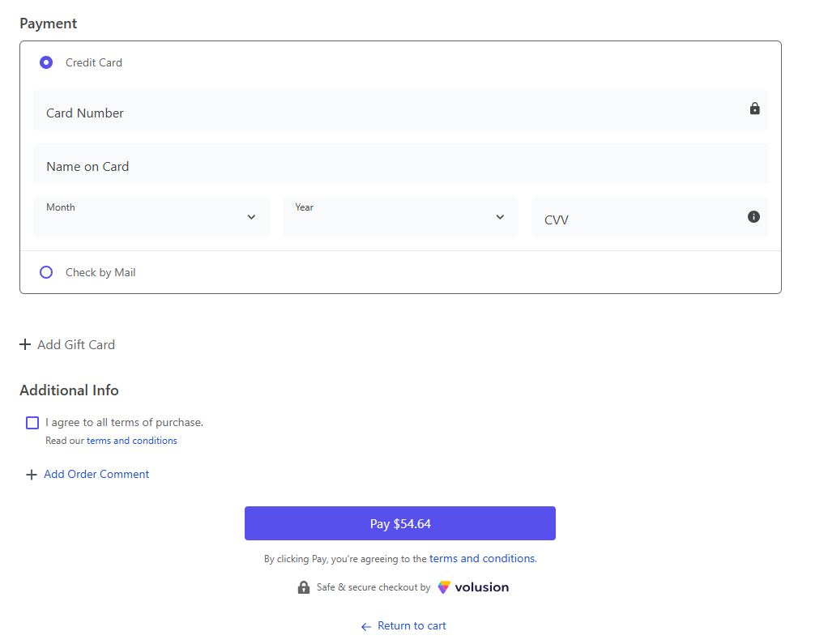Click the padlock icon near secure checkout text

(304, 586)
